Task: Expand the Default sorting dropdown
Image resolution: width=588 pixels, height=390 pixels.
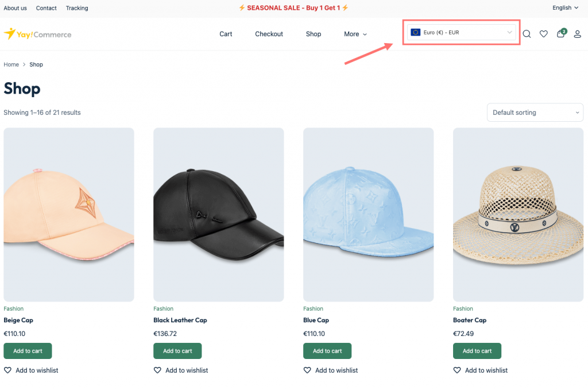Action: pyautogui.click(x=535, y=112)
